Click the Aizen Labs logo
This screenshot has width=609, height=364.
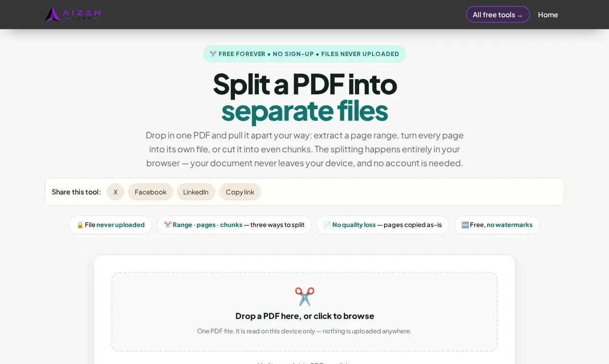coord(73,14)
